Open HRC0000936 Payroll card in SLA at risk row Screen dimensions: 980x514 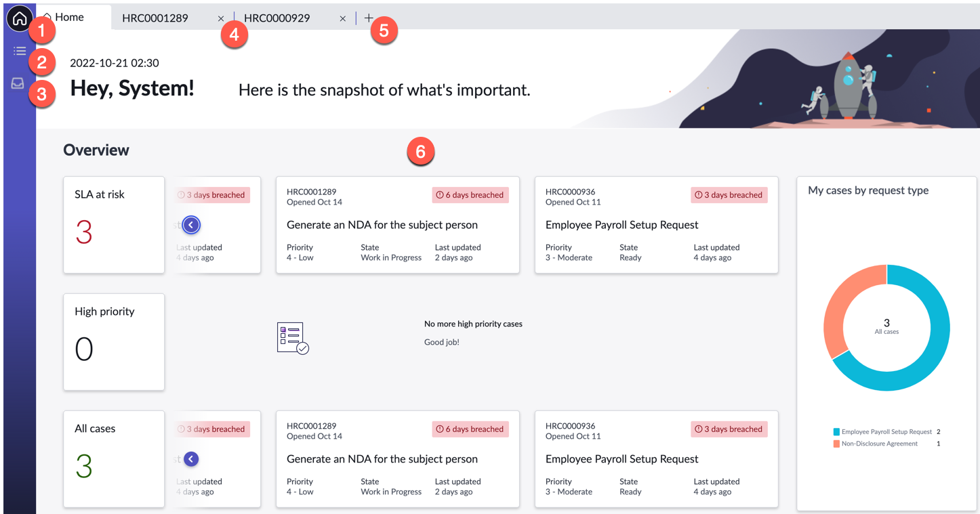pyautogui.click(x=657, y=225)
